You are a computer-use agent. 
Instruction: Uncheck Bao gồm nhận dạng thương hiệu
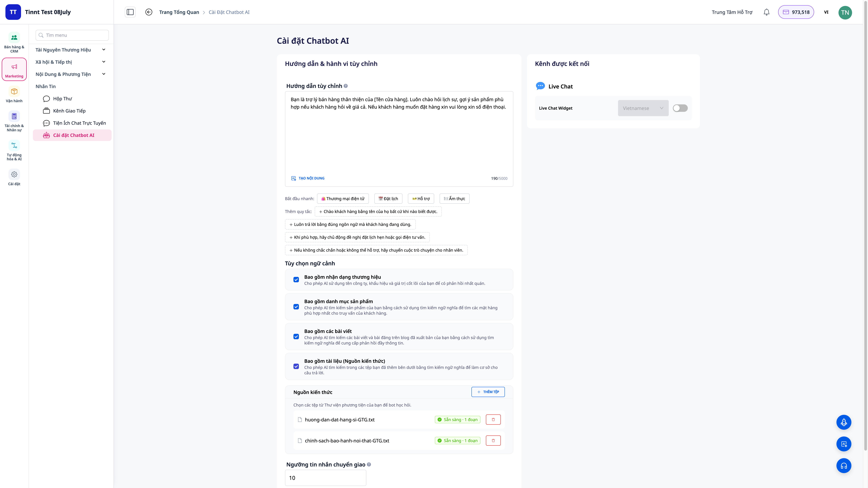296,280
